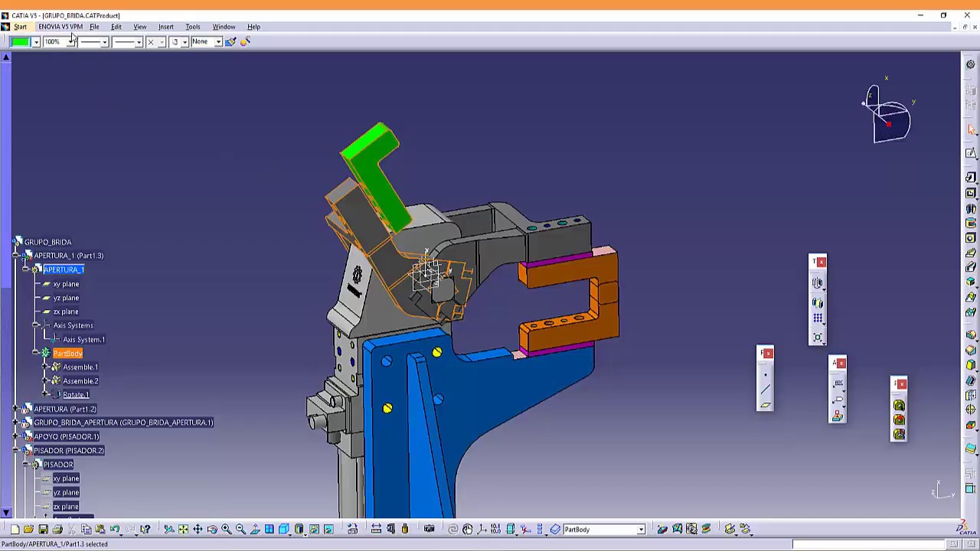Open the Edit menu

116,27
